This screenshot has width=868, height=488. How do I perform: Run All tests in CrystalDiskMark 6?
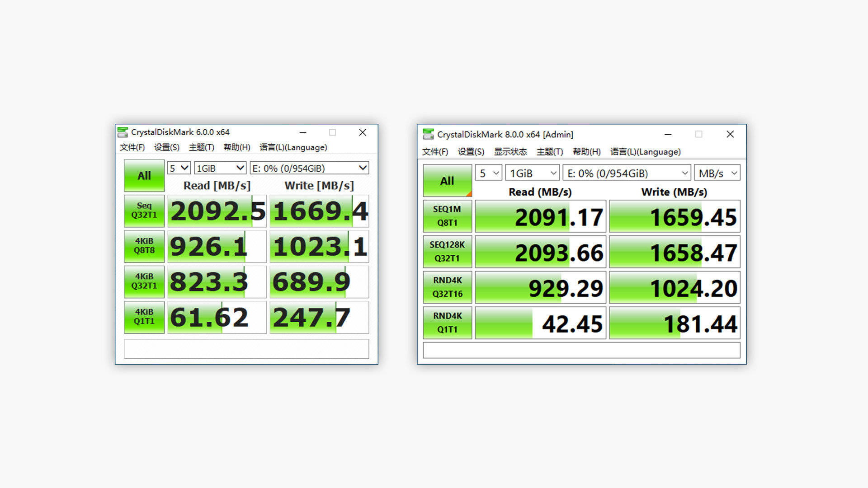click(144, 176)
